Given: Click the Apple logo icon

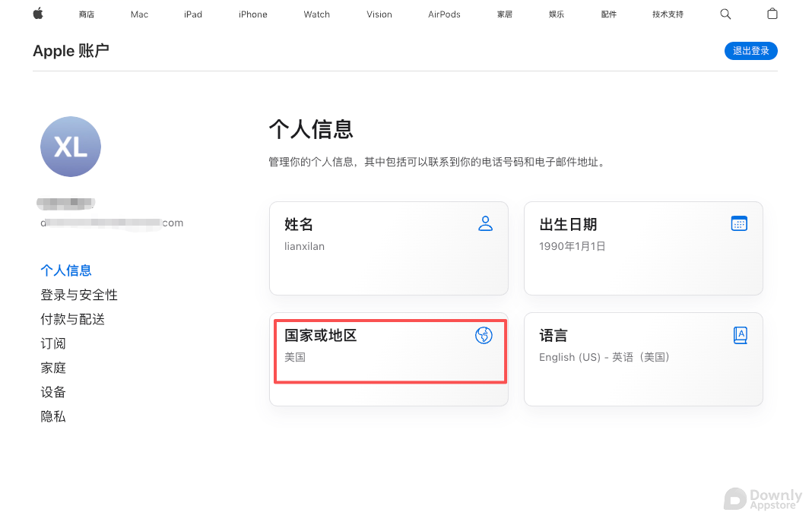Looking at the screenshot, I should pos(38,14).
